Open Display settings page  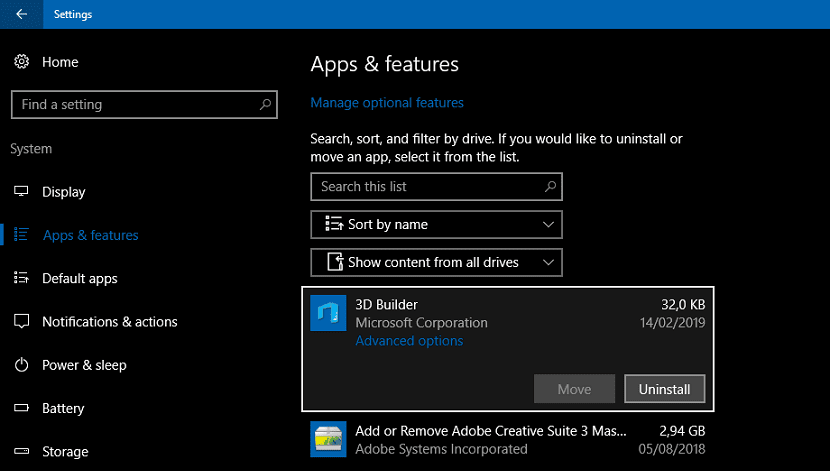coord(64,192)
